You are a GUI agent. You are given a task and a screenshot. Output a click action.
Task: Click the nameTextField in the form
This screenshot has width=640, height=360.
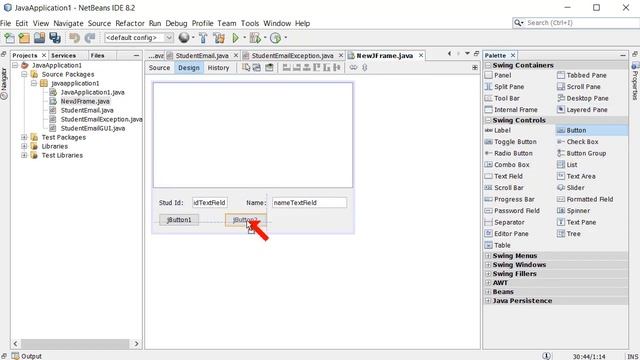coord(309,202)
